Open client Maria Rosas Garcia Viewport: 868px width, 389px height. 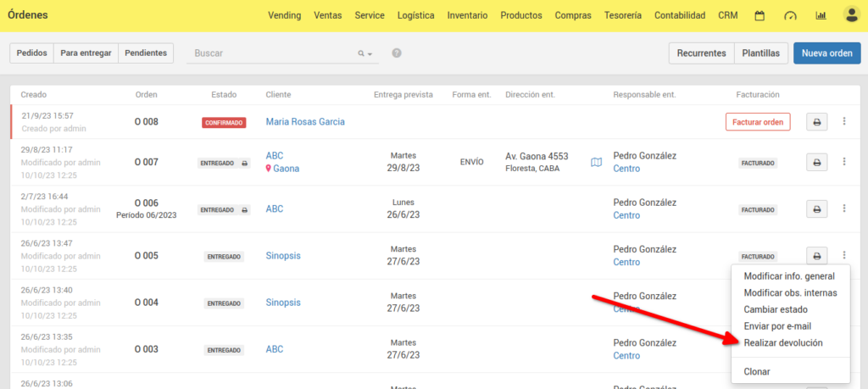(305, 122)
